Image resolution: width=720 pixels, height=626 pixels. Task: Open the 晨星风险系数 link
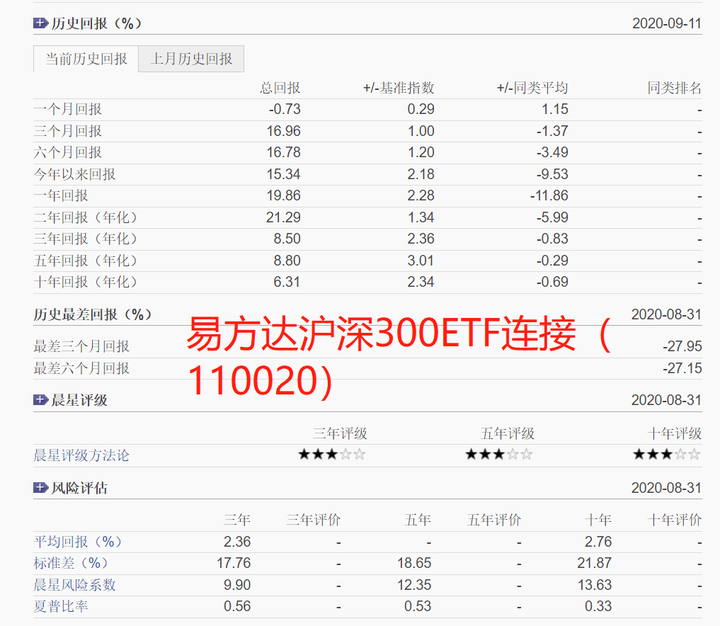74,585
